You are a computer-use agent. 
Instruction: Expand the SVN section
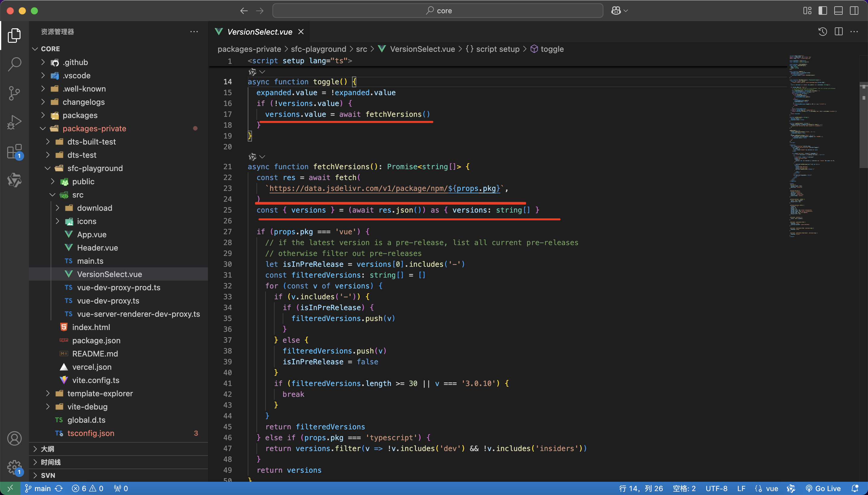(x=48, y=476)
